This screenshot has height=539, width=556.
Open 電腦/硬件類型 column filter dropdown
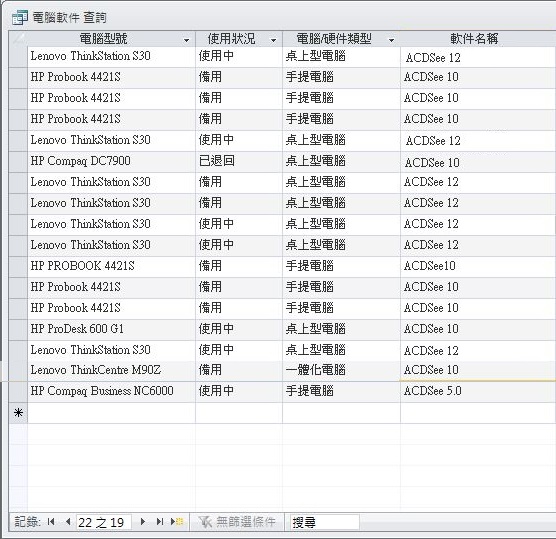coord(391,40)
